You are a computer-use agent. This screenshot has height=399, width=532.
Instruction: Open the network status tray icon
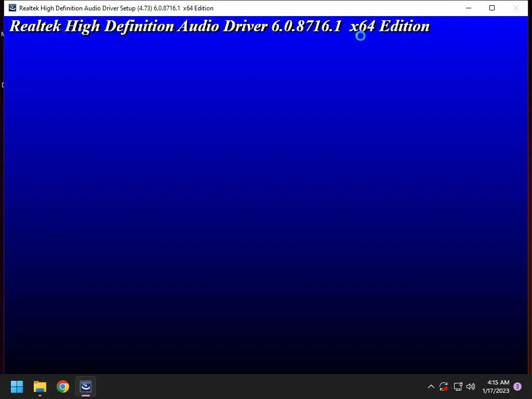tap(458, 387)
